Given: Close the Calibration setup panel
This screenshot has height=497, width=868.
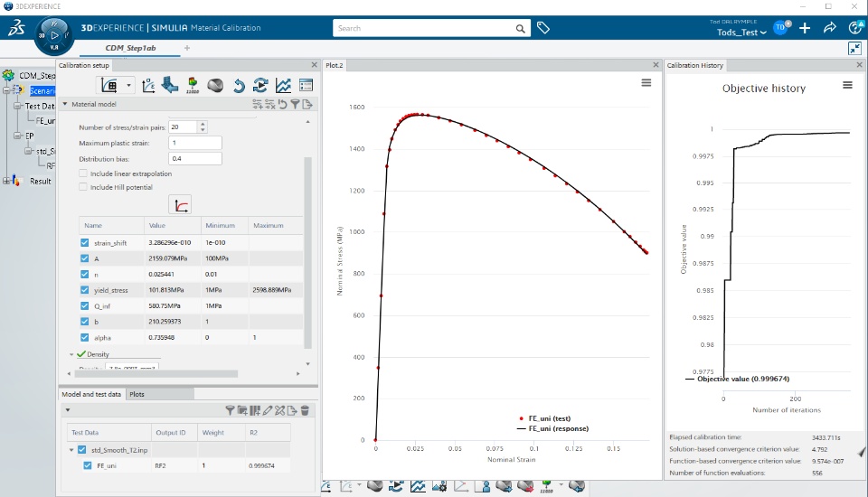Looking at the screenshot, I should [314, 65].
